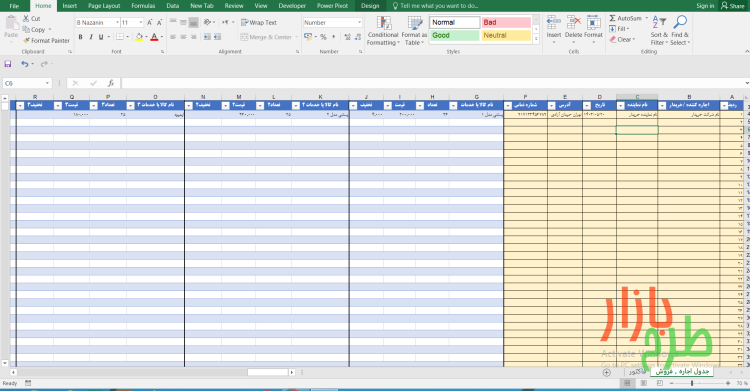Screen dimensions: 750x391
Task: Click the new sheet plus button
Action: click(607, 372)
